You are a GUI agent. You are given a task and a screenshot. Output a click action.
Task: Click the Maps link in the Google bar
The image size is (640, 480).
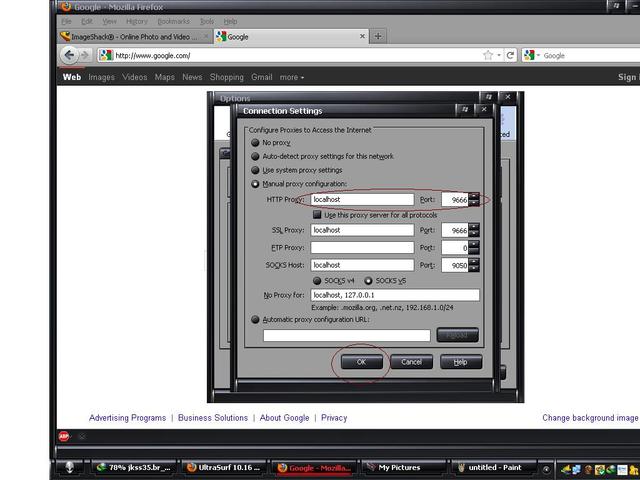pos(164,77)
